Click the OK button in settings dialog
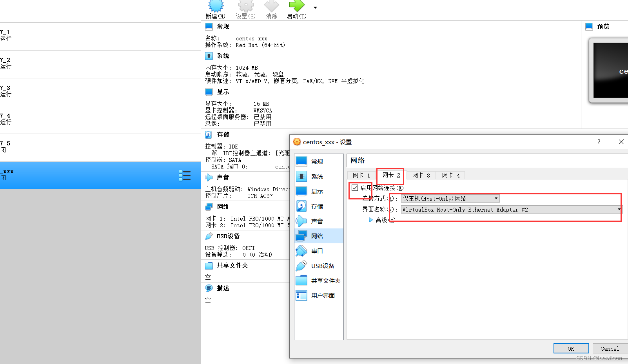The height and width of the screenshot is (364, 628). pyautogui.click(x=571, y=348)
